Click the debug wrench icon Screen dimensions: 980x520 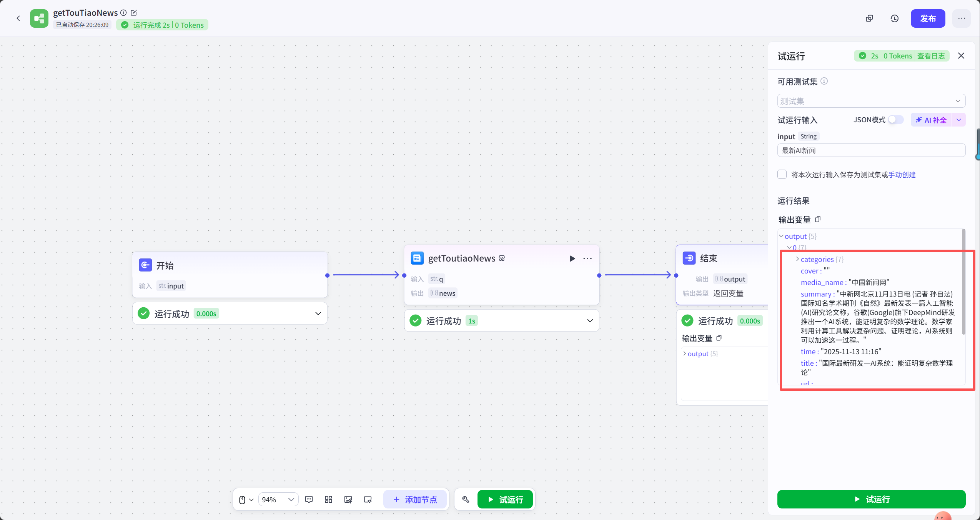(466, 499)
